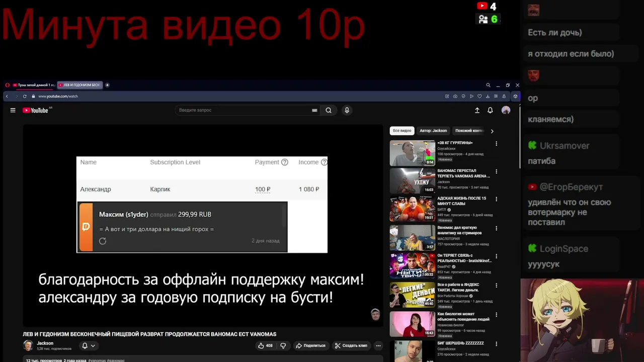Open the account avatar menu
Viewport: 644px width, 362px height.
pos(506,110)
